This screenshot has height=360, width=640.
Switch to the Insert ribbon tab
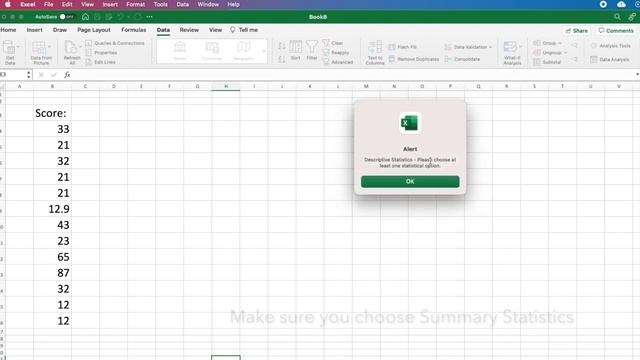pos(34,30)
